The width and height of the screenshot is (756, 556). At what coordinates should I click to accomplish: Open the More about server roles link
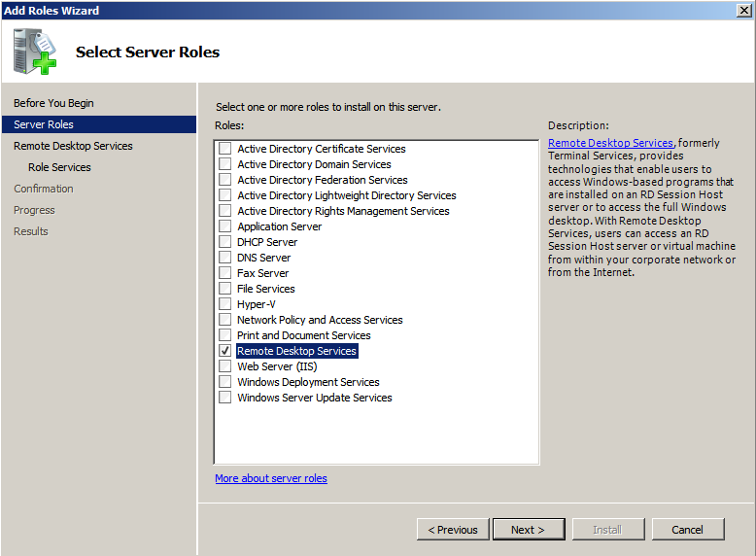click(271, 478)
